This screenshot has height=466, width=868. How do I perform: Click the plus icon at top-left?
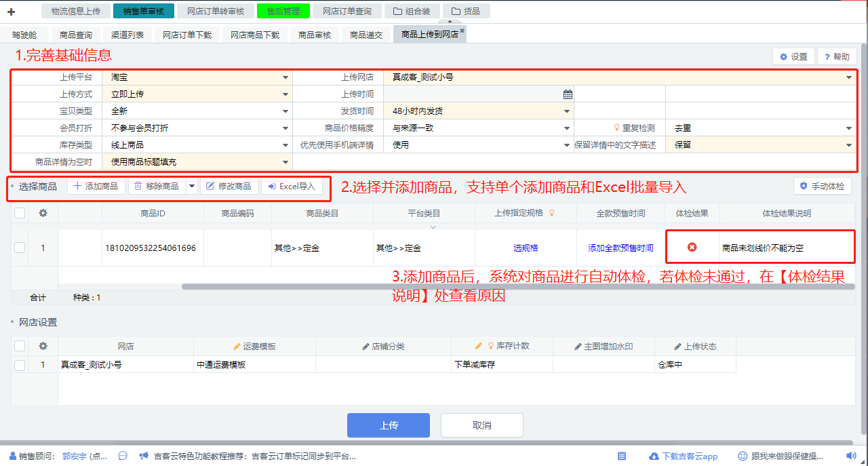[x=11, y=12]
